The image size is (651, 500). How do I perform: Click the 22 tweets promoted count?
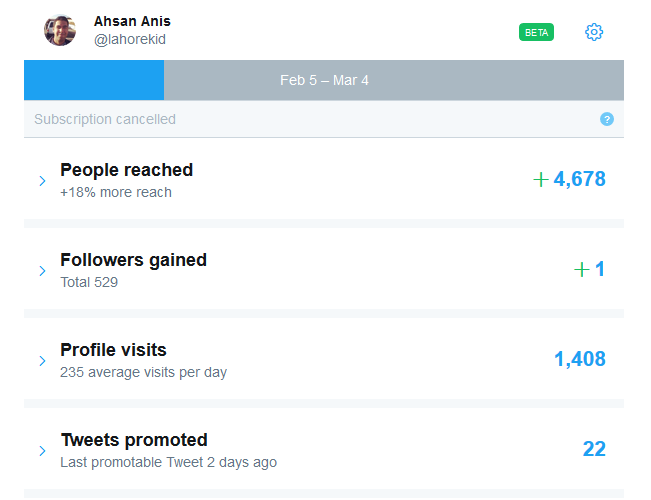click(x=594, y=449)
